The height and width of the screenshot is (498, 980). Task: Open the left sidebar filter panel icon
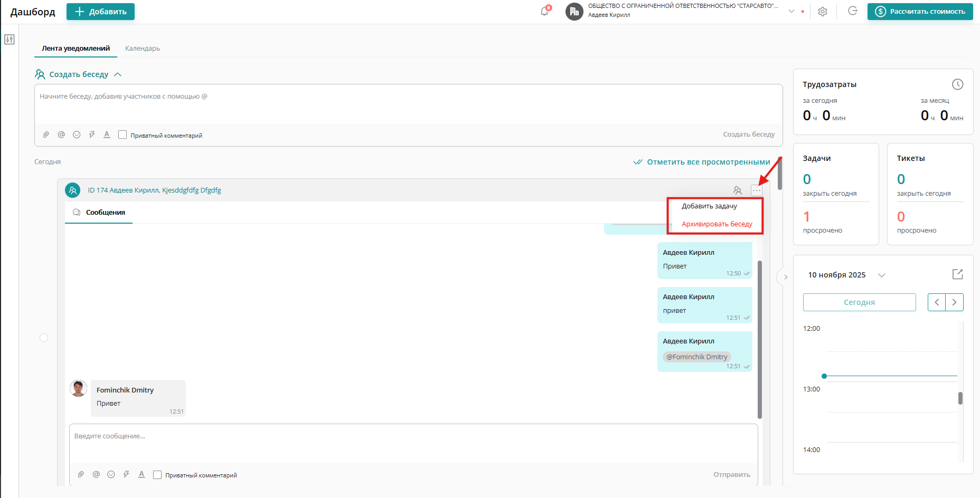(x=10, y=40)
